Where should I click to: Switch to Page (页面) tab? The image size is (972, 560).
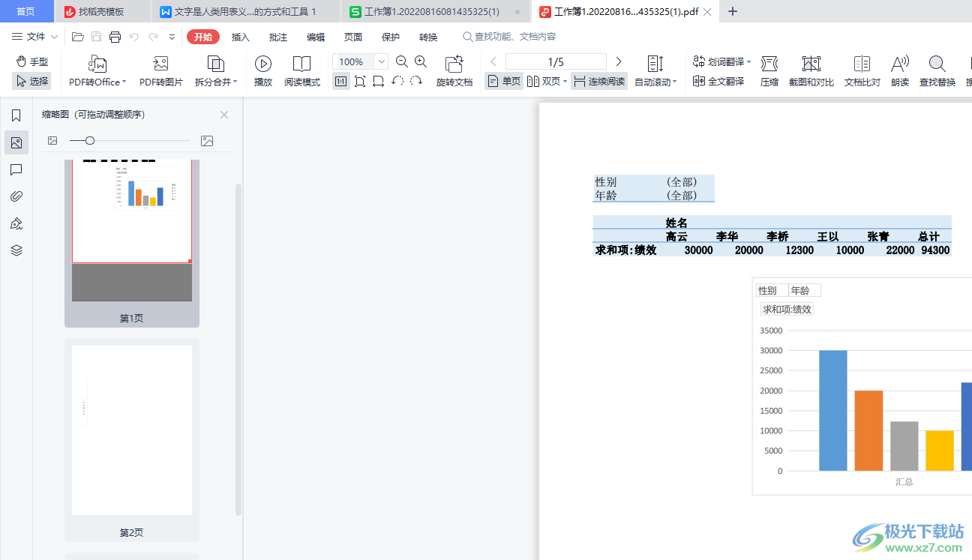point(353,37)
